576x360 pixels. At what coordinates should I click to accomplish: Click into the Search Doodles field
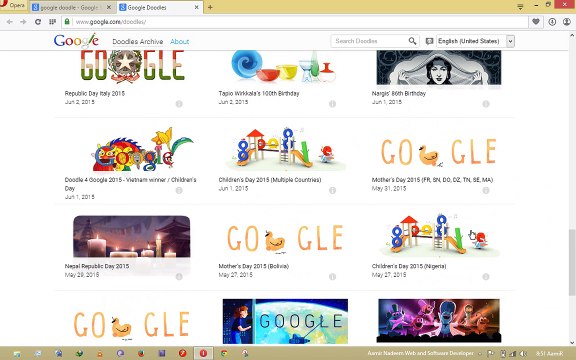click(369, 41)
